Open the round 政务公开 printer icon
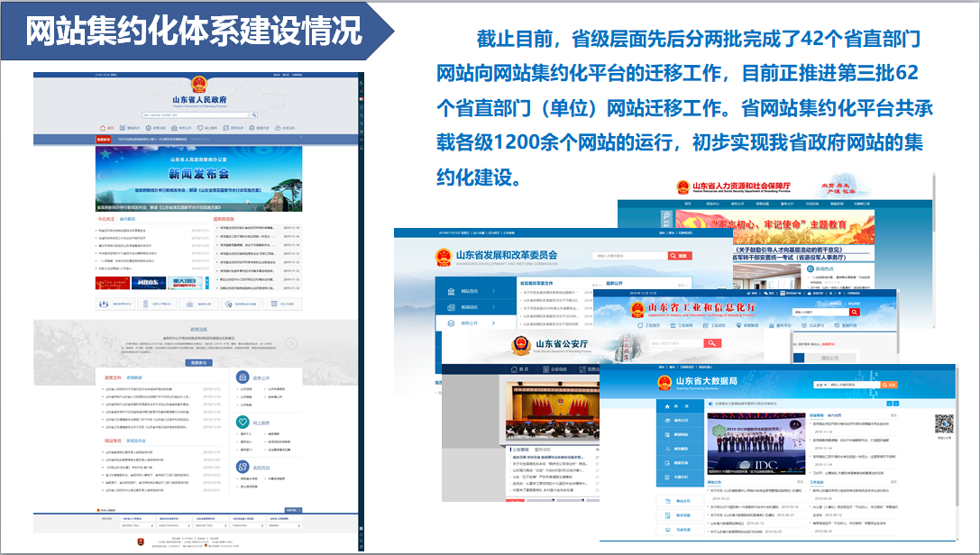 coord(243,378)
